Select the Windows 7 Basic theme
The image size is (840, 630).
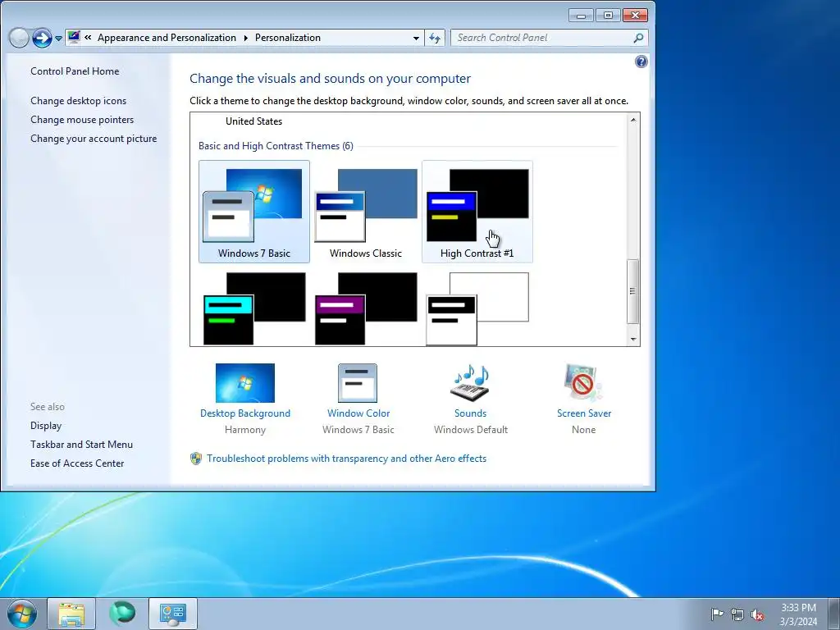tap(254, 212)
